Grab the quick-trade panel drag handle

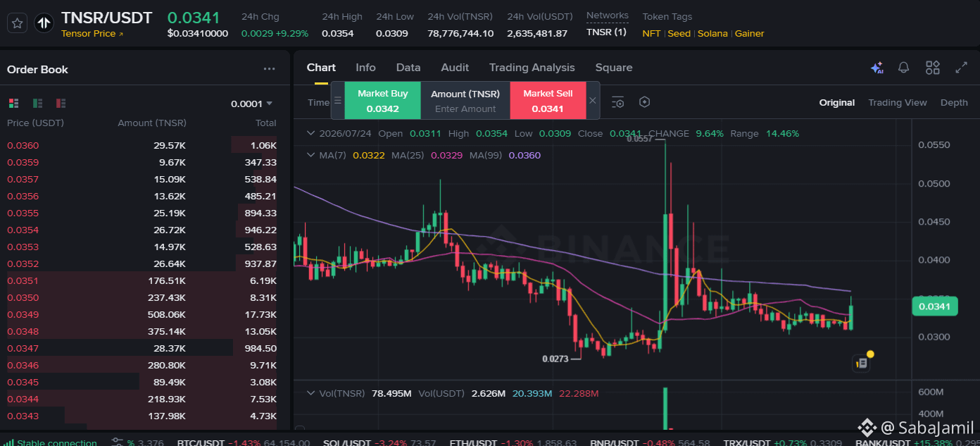point(338,101)
